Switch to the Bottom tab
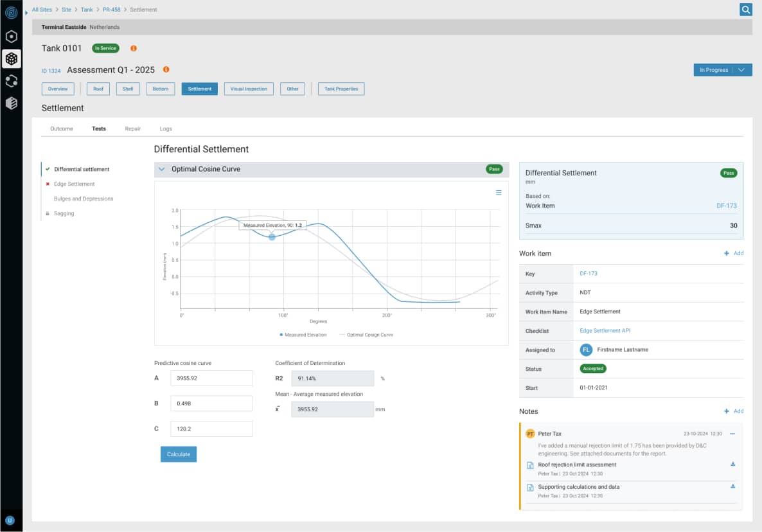Image resolution: width=762 pixels, height=532 pixels. pyautogui.click(x=161, y=89)
